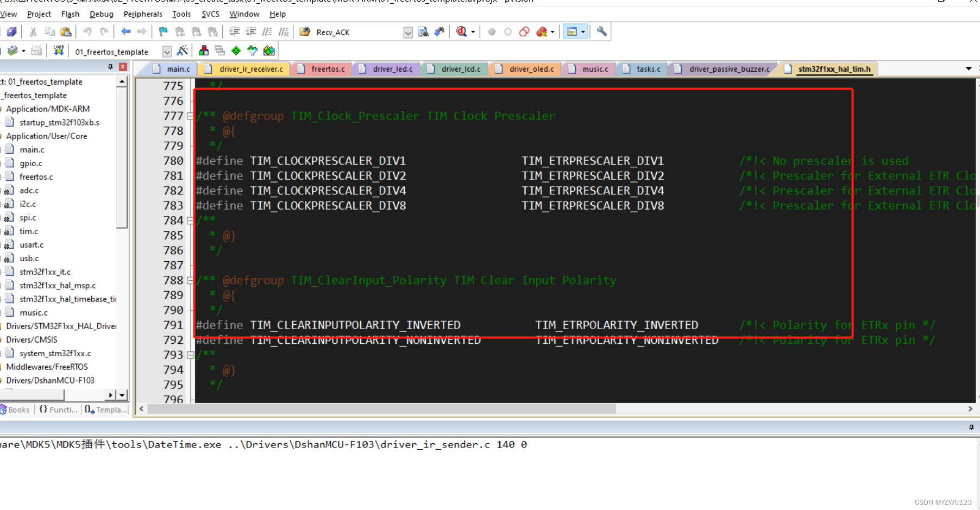This screenshot has width=980, height=510.
Task: Kill all breakpoints icon
Action: tap(542, 32)
